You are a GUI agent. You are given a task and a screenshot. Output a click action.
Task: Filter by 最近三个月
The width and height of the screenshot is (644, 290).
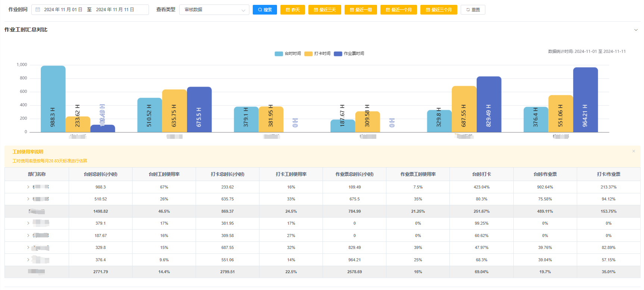(439, 10)
